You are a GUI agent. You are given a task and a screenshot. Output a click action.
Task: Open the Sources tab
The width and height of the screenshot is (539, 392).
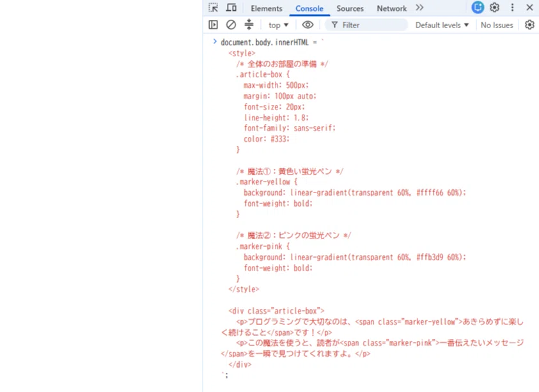(x=350, y=8)
